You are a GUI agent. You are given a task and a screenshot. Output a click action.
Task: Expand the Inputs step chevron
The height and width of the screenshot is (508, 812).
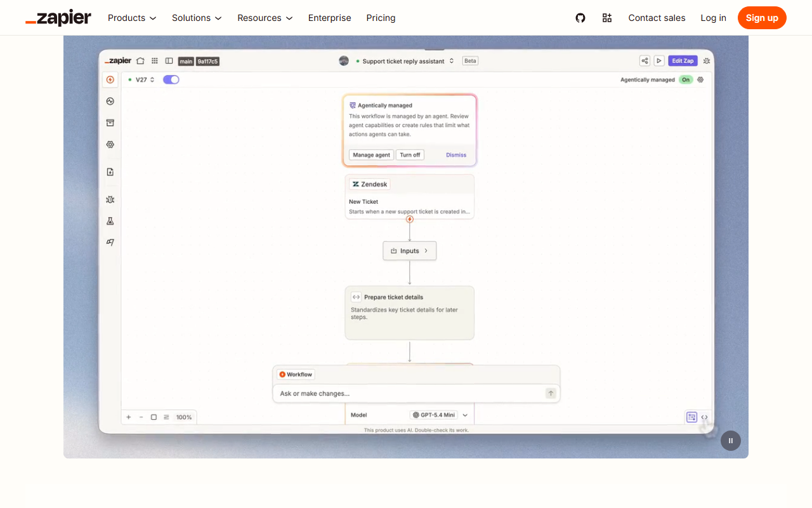pos(426,251)
